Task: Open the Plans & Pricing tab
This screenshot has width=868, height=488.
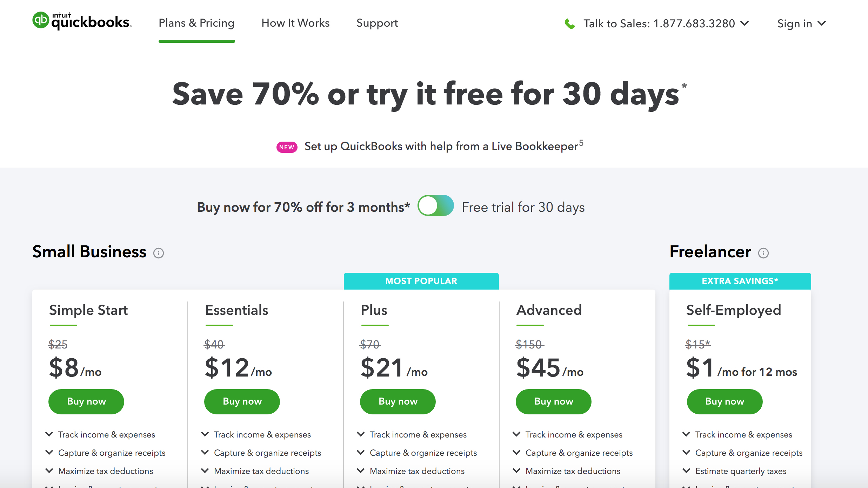Action: click(196, 23)
